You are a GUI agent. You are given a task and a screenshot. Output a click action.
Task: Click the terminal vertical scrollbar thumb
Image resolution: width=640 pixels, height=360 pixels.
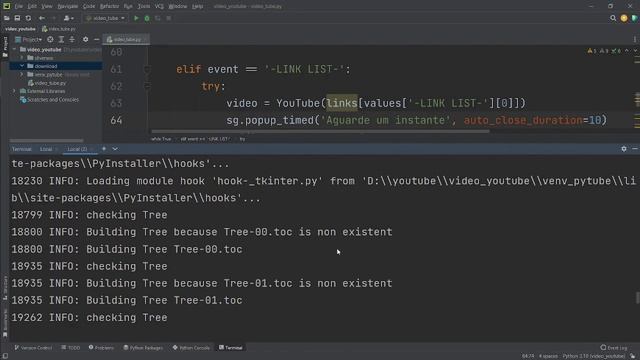pos(637,298)
